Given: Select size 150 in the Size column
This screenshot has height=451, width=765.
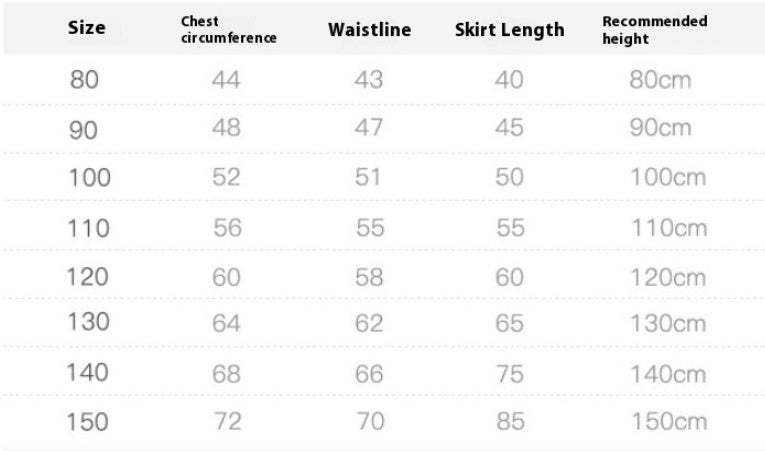Looking at the screenshot, I should (87, 422).
